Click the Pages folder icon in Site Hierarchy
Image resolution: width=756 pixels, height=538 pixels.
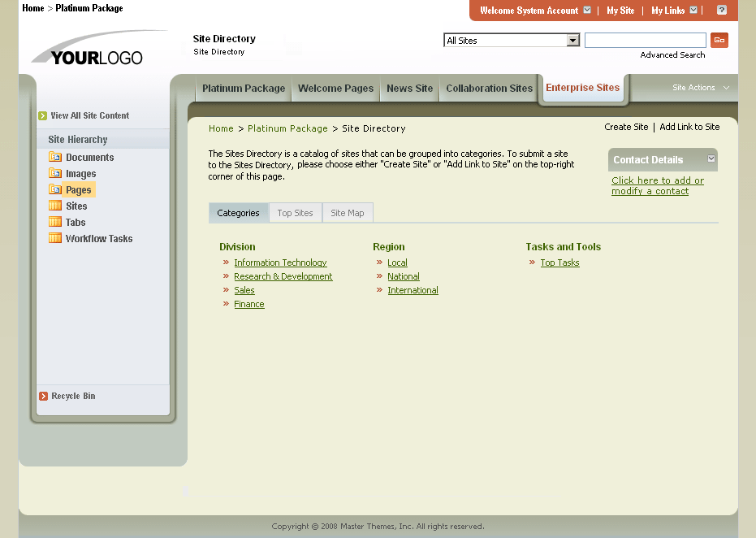point(54,189)
